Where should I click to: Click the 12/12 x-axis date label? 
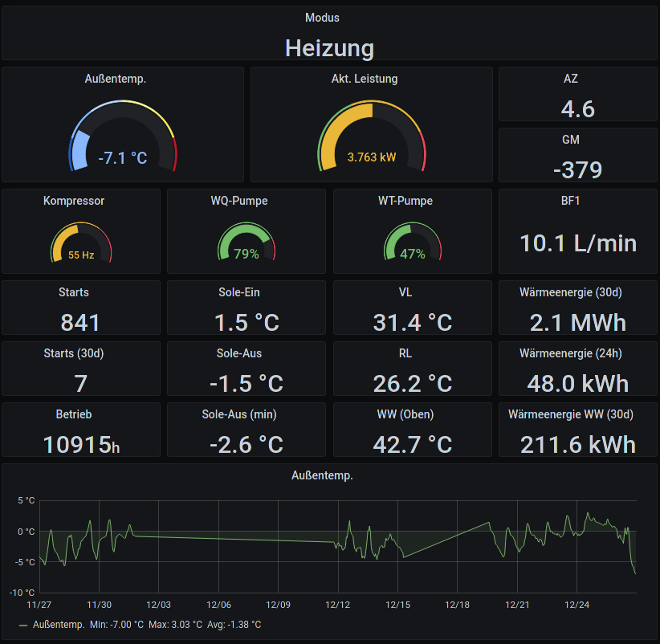coord(337,605)
